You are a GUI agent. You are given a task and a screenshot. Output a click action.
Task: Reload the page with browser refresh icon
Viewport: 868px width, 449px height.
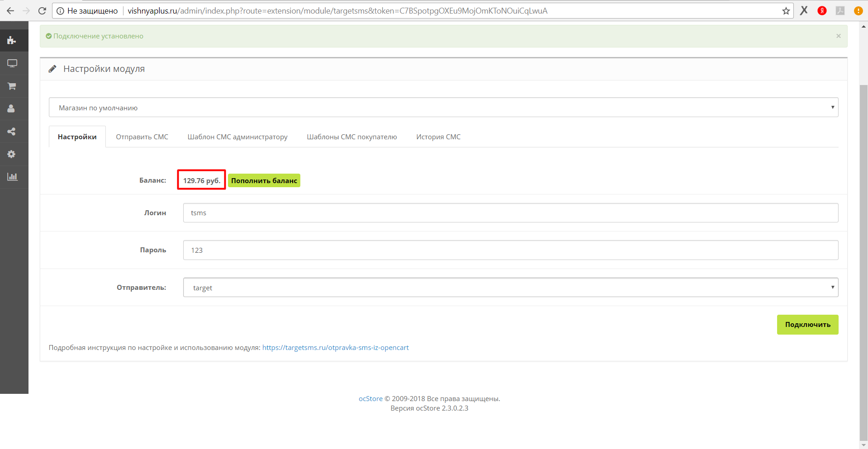(42, 11)
